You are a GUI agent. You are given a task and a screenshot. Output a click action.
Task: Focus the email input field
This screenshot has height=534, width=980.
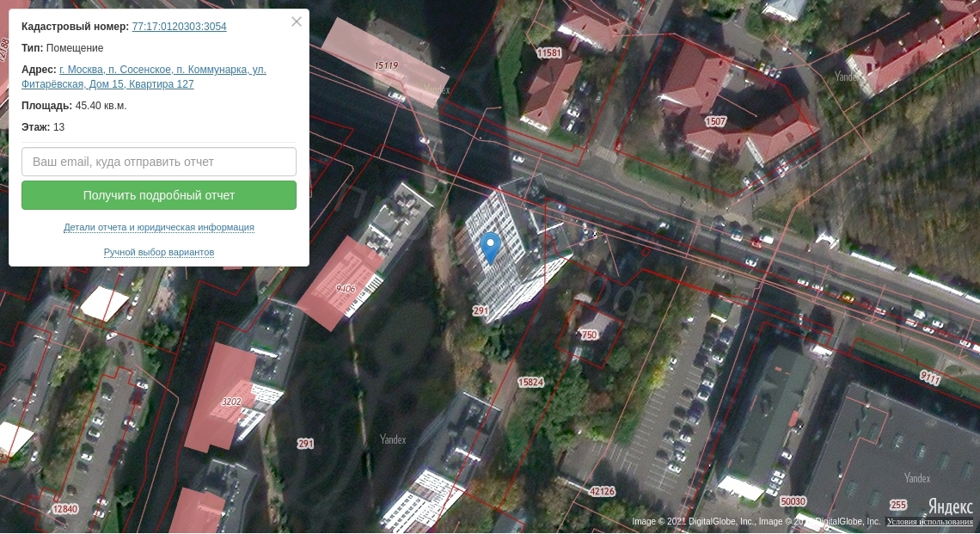pyautogui.click(x=159, y=162)
